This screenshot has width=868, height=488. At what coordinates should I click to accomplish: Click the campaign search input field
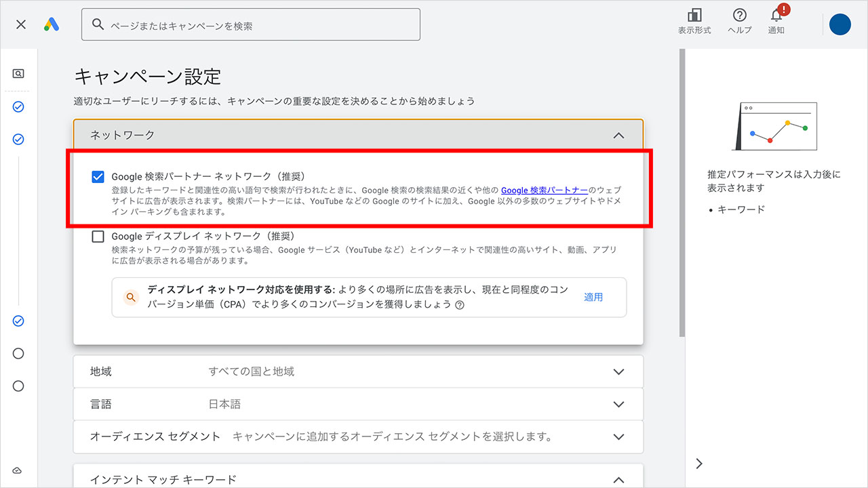coord(251,24)
